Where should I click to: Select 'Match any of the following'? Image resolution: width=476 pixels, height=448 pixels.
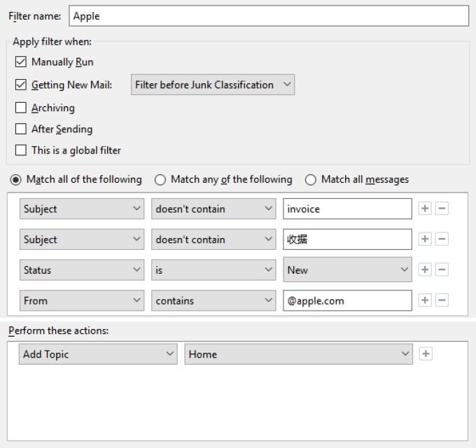pos(160,180)
